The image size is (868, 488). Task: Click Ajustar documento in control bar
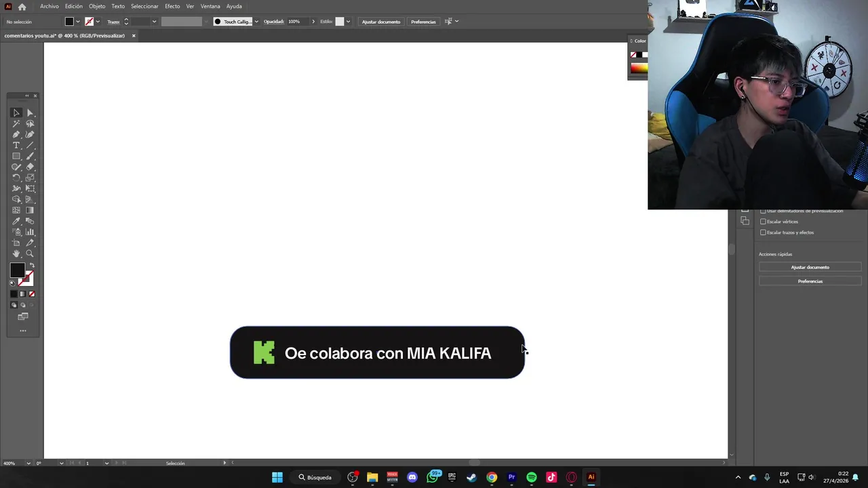(x=381, y=22)
